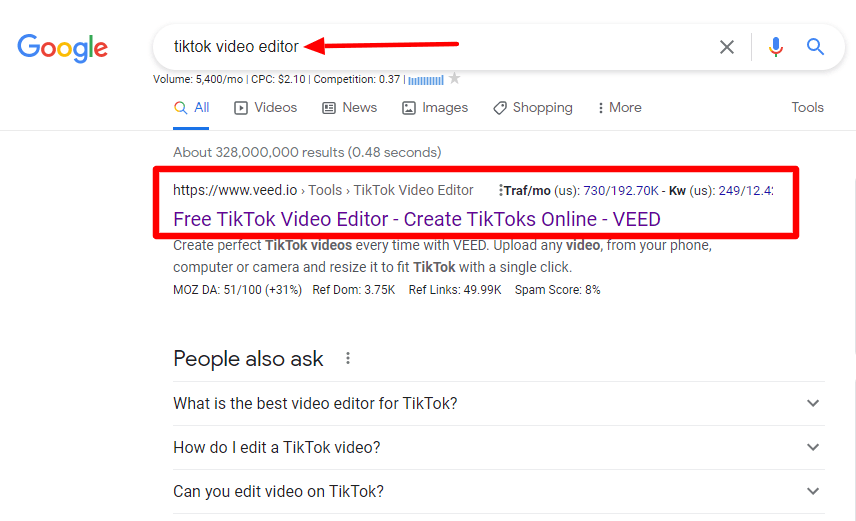
Task: Open the 730/192.70K traffic stats link
Action: click(621, 191)
